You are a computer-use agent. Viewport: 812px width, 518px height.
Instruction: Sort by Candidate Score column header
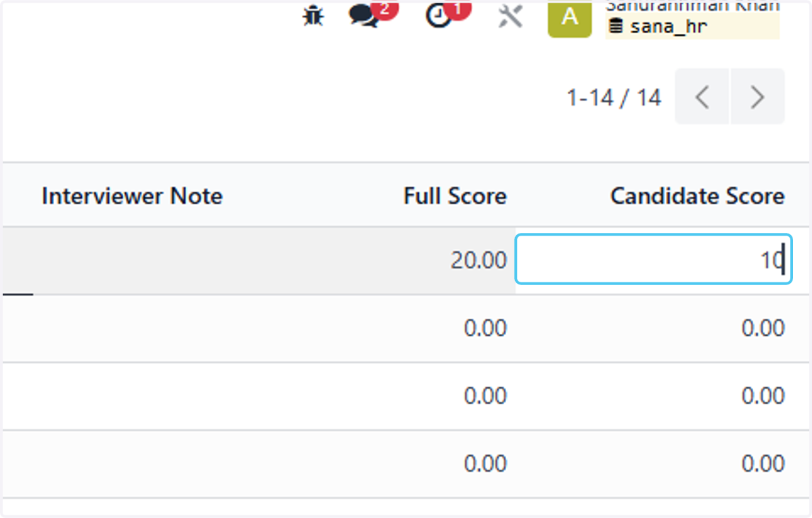point(698,196)
